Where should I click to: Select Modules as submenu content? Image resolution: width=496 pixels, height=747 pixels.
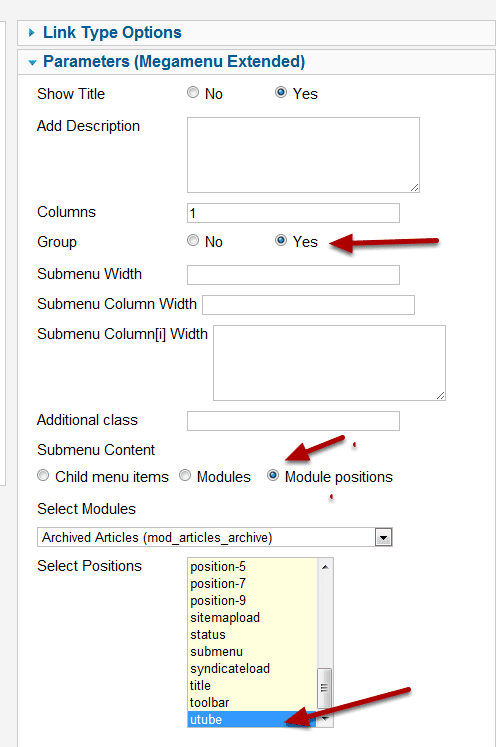185,475
